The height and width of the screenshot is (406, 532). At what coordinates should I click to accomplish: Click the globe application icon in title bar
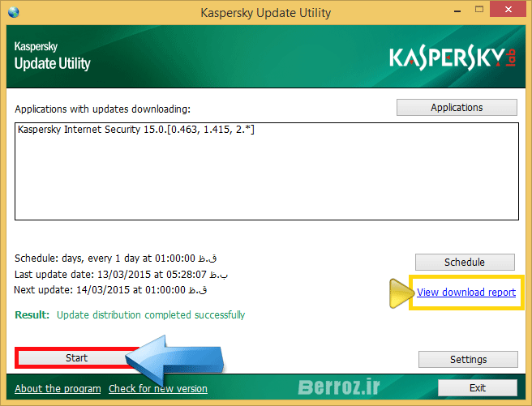click(x=14, y=12)
